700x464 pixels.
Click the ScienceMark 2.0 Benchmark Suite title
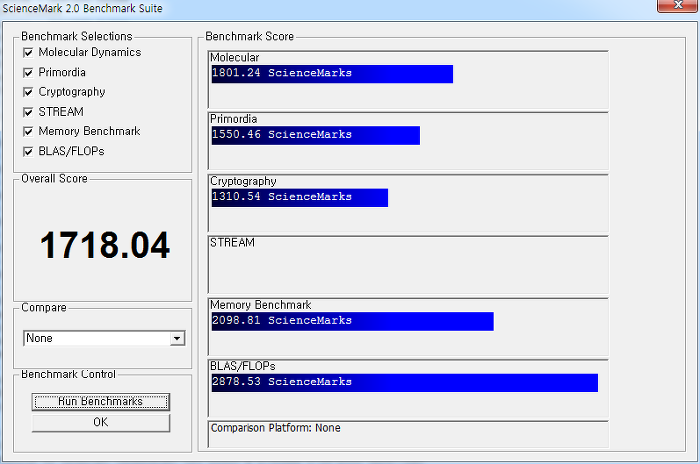[83, 8]
